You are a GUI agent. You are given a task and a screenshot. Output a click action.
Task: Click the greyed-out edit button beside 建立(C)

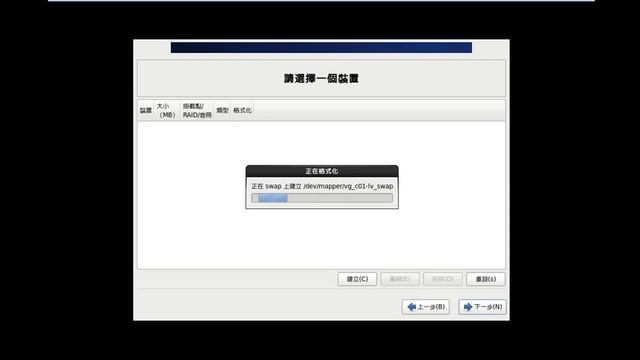coord(400,279)
